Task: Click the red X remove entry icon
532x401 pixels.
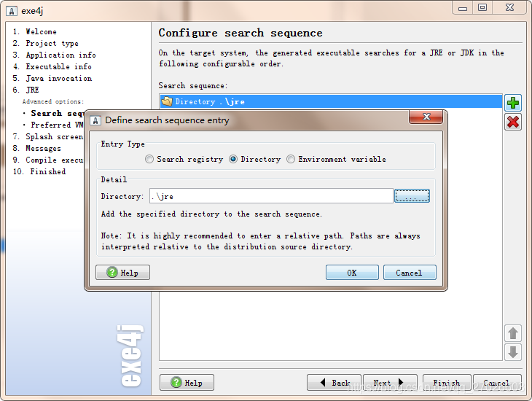Action: click(512, 122)
